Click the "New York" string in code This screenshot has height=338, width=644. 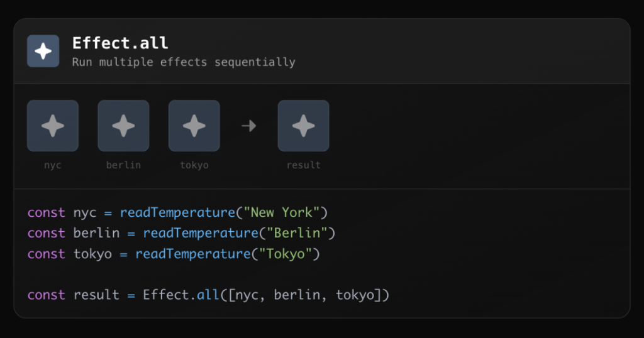286,212
